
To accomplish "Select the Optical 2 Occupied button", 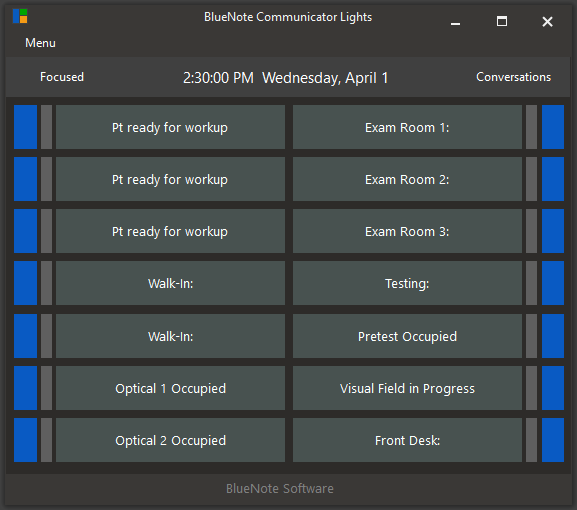I will pyautogui.click(x=170, y=440).
